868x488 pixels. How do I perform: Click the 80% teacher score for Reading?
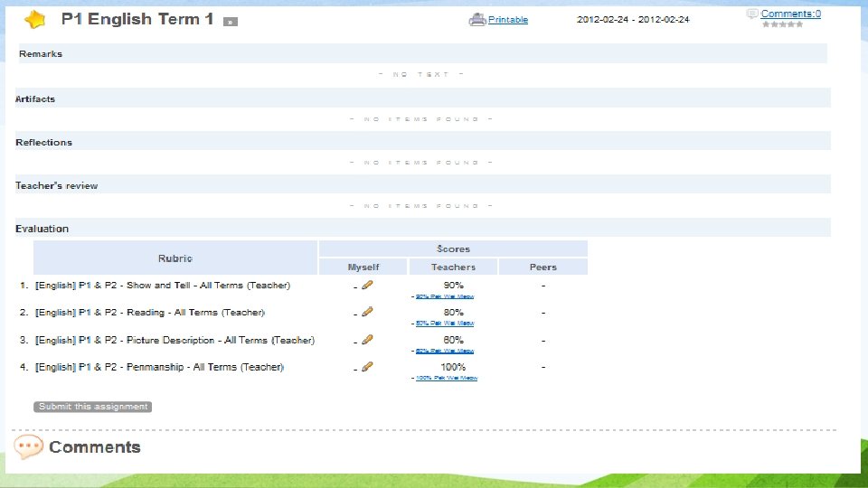point(453,312)
